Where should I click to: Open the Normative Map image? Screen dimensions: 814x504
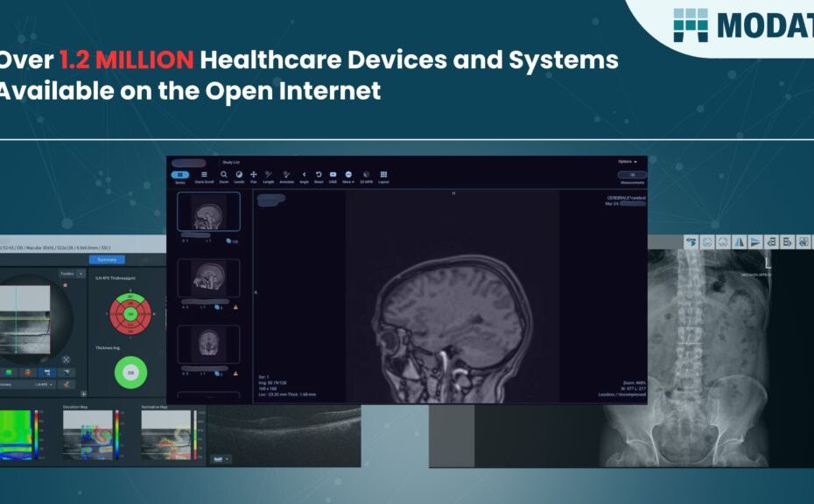(166, 435)
